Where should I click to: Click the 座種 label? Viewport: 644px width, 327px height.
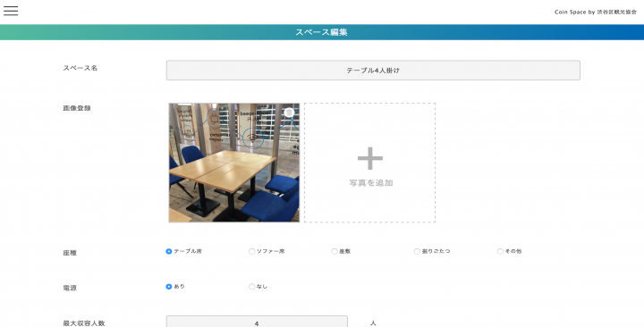tap(70, 253)
